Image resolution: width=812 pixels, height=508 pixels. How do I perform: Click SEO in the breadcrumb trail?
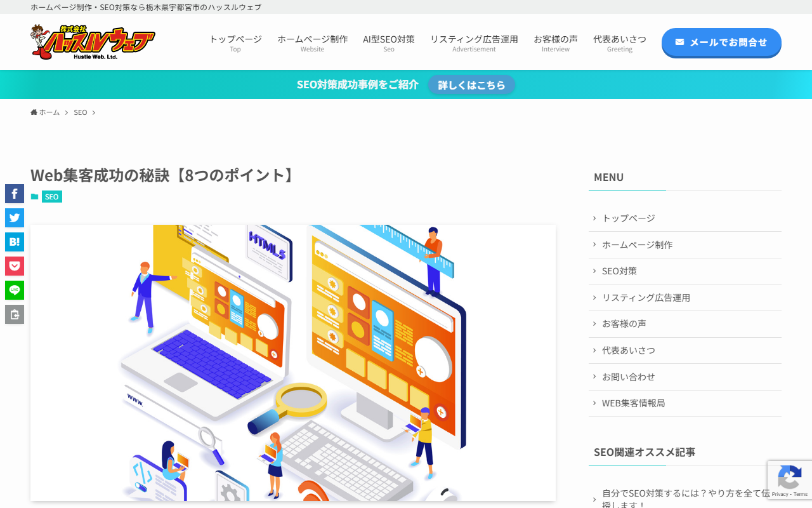tap(80, 112)
